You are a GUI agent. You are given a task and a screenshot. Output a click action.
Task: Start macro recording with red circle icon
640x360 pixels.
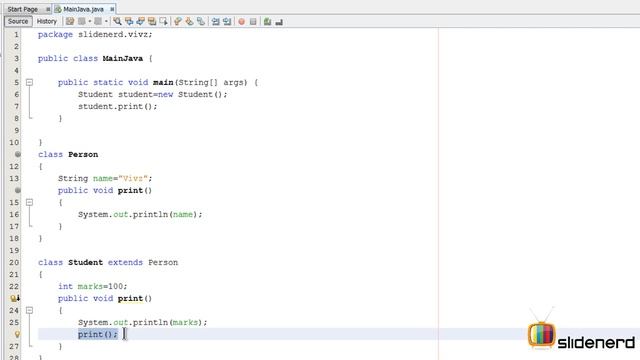click(242, 21)
